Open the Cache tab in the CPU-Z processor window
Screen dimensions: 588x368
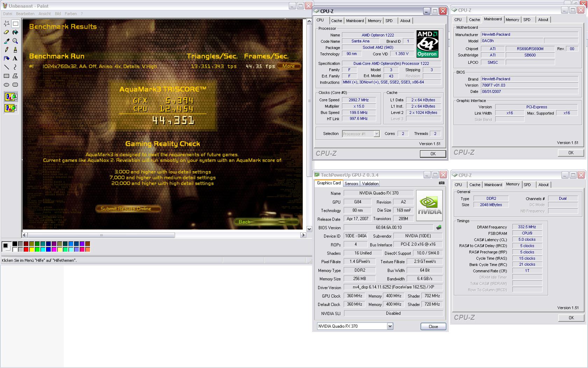[337, 21]
